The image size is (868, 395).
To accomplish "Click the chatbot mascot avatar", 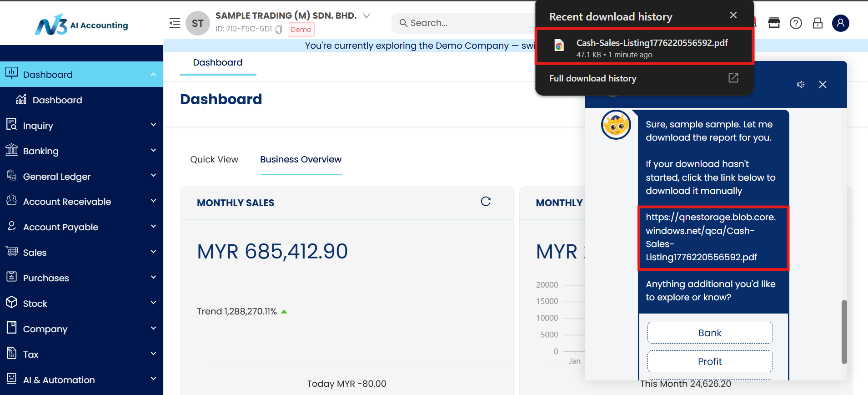I will pos(616,125).
